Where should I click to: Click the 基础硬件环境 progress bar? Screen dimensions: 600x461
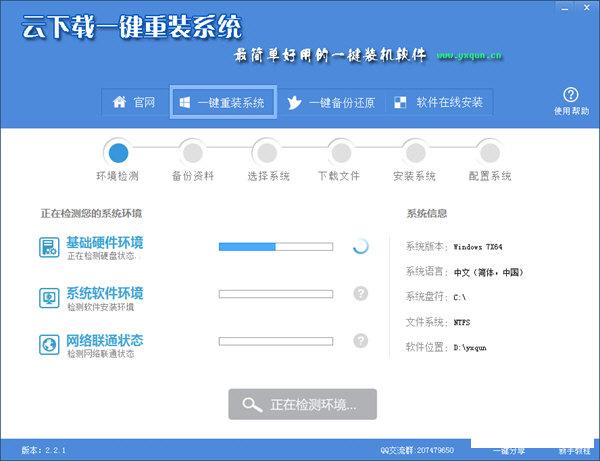click(276, 246)
